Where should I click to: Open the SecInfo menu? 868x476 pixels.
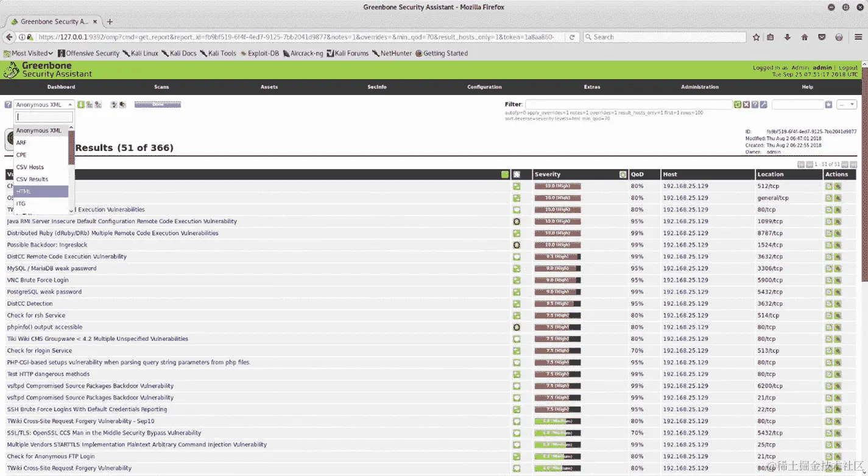coord(377,87)
